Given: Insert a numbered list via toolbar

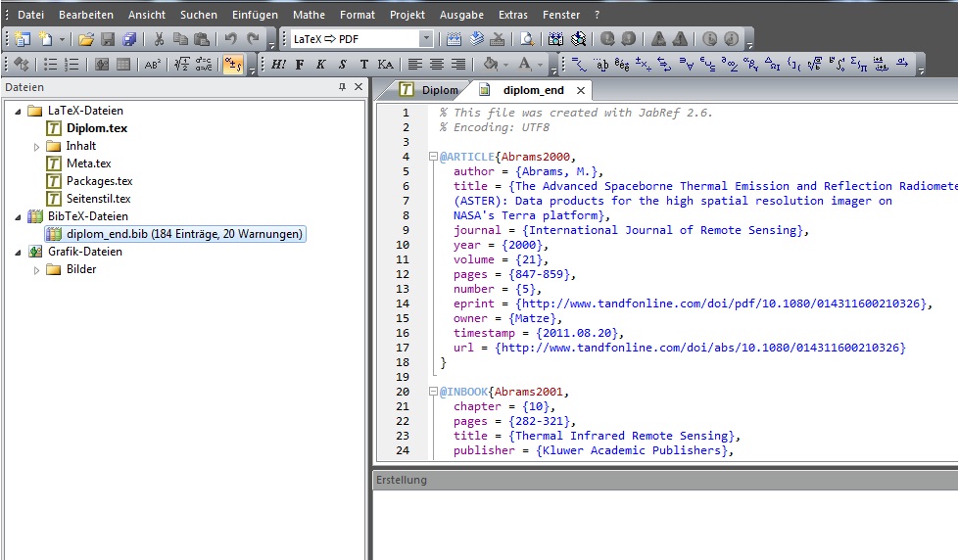Looking at the screenshot, I should [x=72, y=65].
